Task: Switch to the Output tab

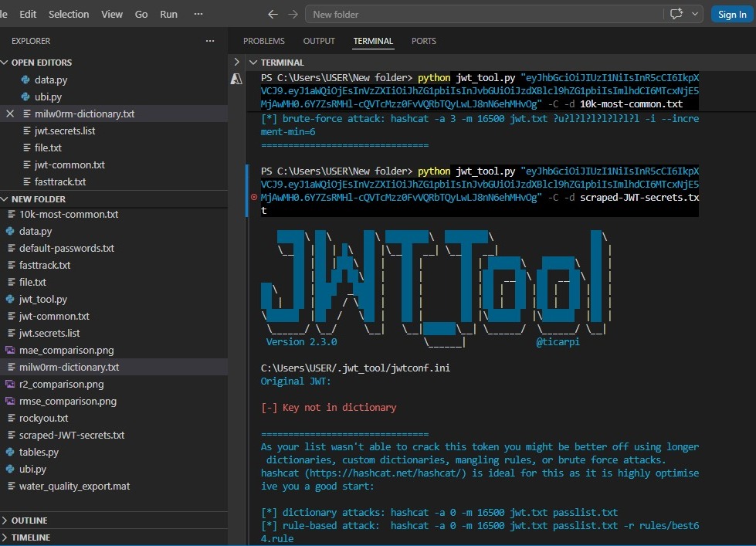Action: click(x=319, y=41)
